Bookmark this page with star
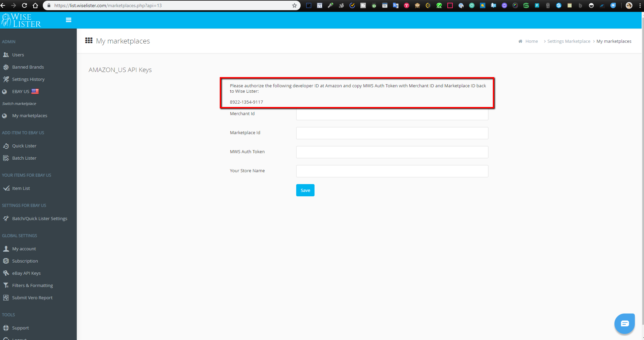This screenshot has height=340, width=644. pos(294,5)
